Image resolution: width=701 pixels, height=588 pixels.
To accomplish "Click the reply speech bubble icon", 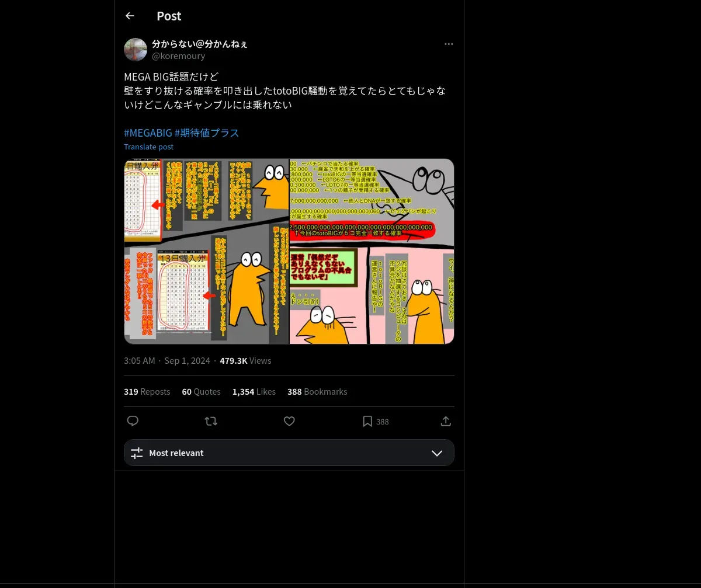I will (x=133, y=421).
